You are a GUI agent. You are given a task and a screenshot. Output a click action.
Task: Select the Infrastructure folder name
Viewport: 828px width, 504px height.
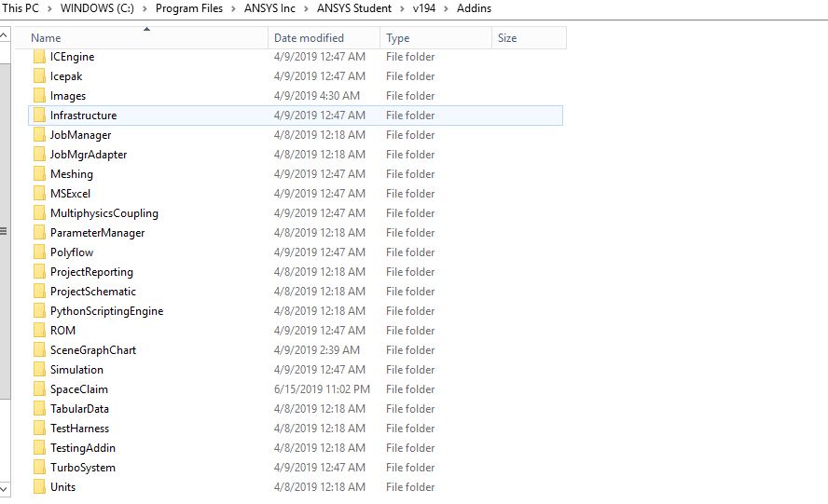point(83,115)
